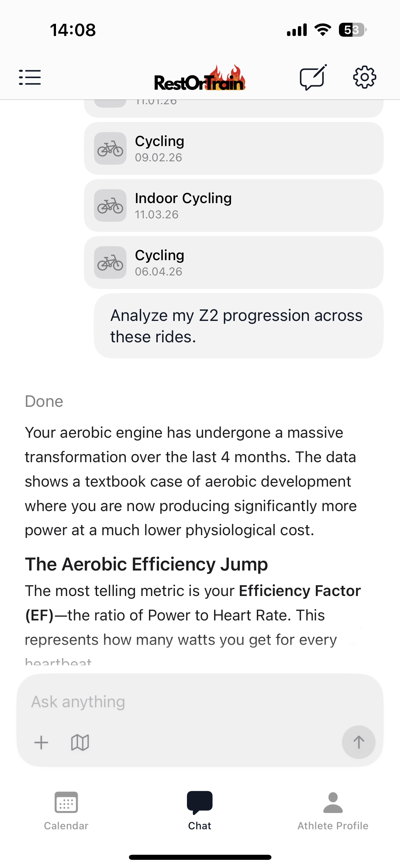The width and height of the screenshot is (400, 868).
Task: Open the Cycling 06.04.26 ride card
Action: point(233,263)
